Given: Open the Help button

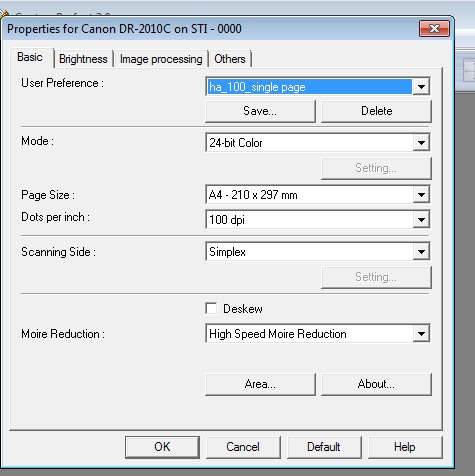Looking at the screenshot, I should 405,447.
